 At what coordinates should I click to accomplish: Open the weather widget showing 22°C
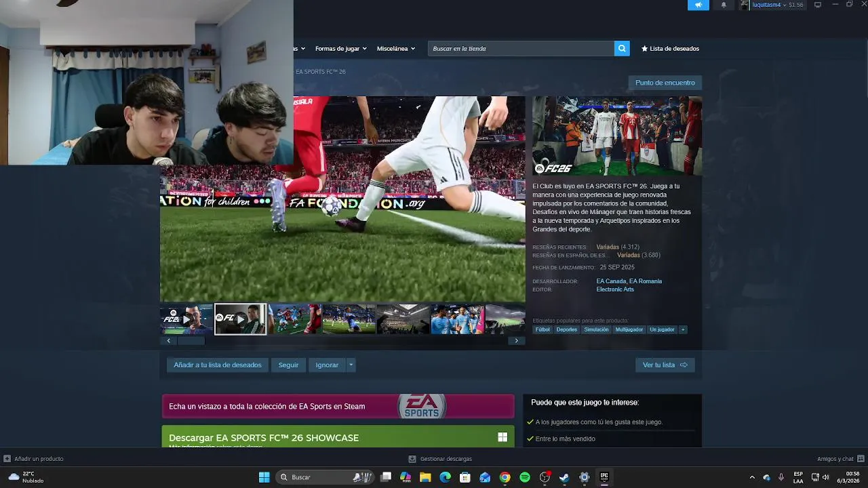[x=26, y=477]
